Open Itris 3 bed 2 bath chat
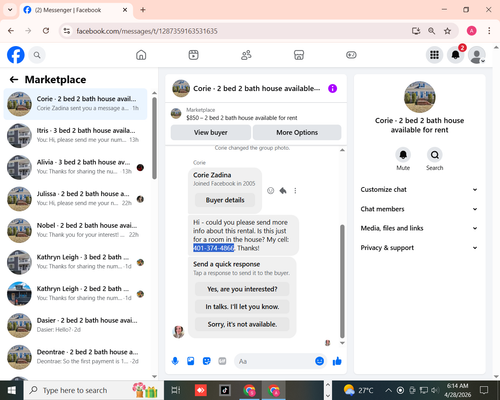Image resolution: width=500 pixels, height=400 pixels. [75, 135]
